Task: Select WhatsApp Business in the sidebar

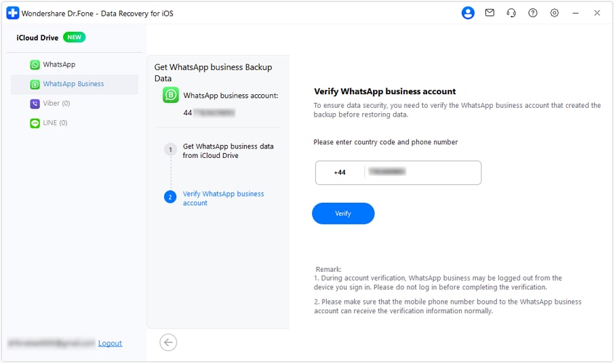Action: pos(73,84)
